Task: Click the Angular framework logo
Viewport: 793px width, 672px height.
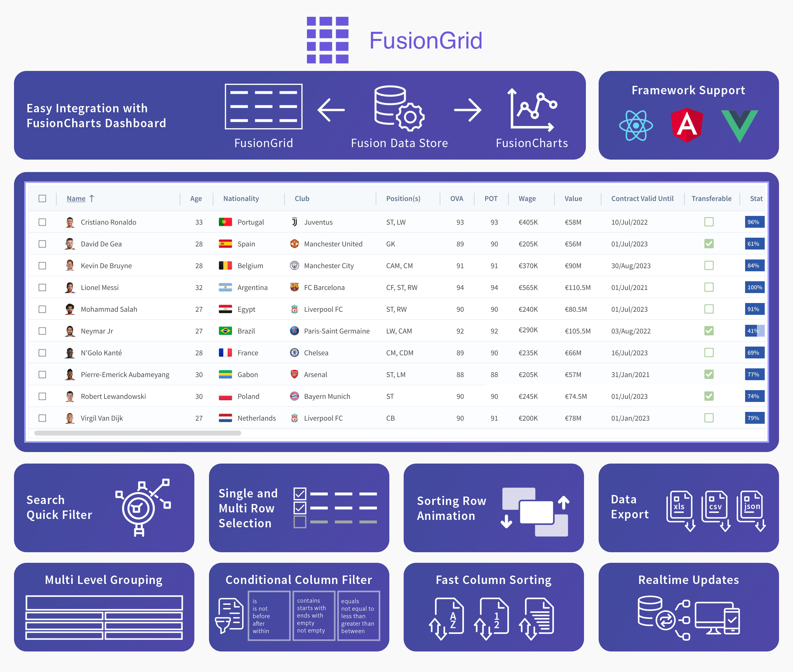Action: (x=686, y=125)
